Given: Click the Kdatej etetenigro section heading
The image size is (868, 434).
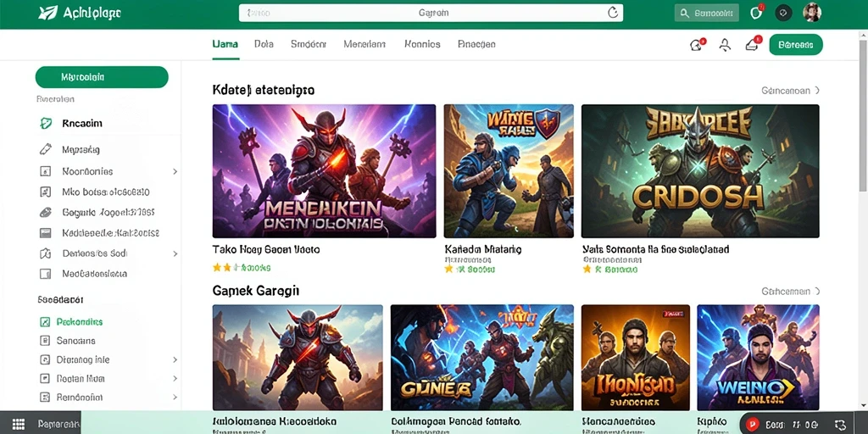Looking at the screenshot, I should (264, 90).
